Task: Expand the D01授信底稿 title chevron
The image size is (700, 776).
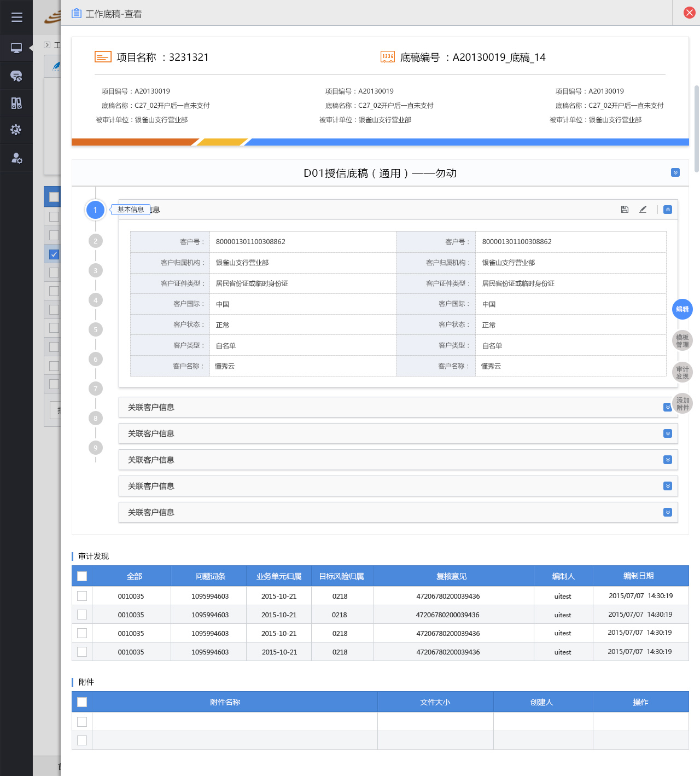Action: click(x=675, y=172)
